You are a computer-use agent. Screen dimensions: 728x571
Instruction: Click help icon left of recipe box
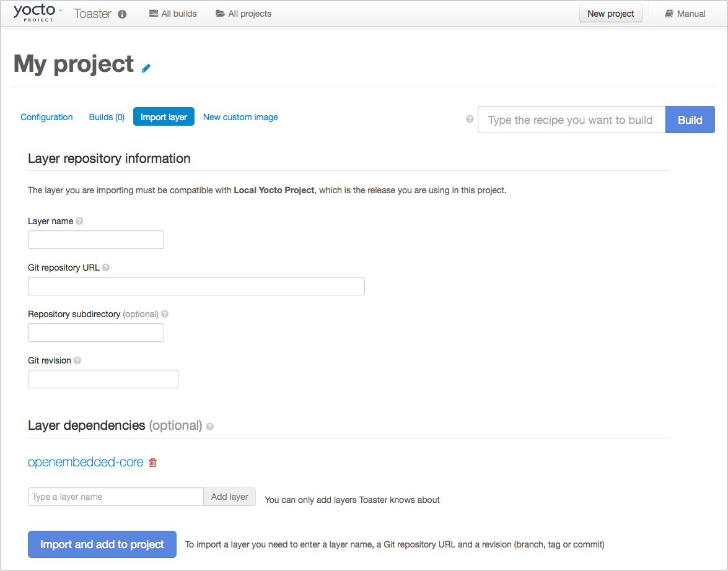tap(470, 119)
